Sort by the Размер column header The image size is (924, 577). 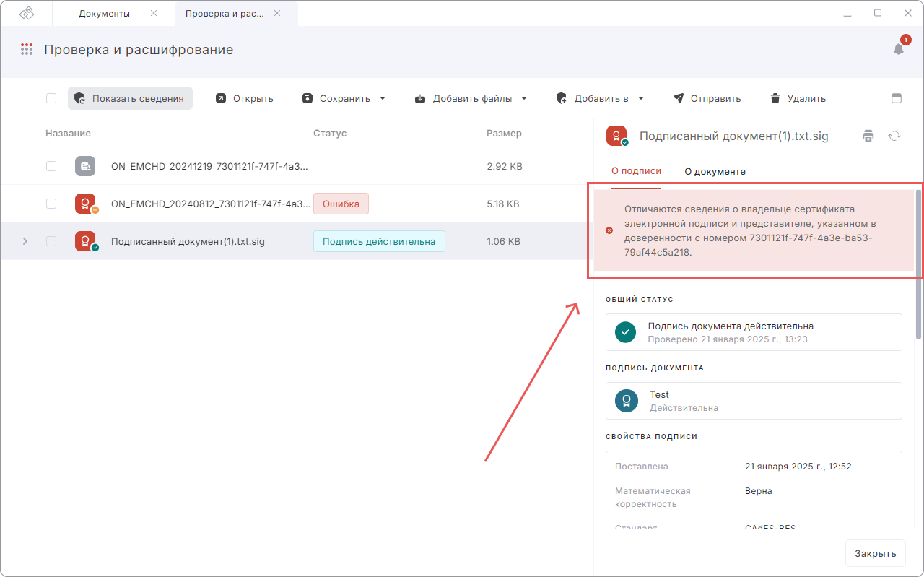click(x=504, y=133)
